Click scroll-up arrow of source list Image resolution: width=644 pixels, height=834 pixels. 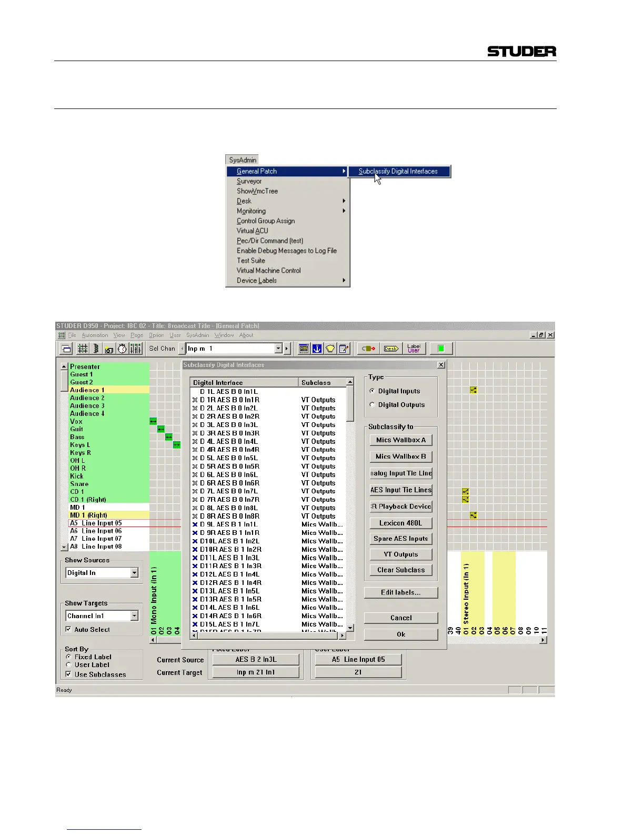(64, 366)
